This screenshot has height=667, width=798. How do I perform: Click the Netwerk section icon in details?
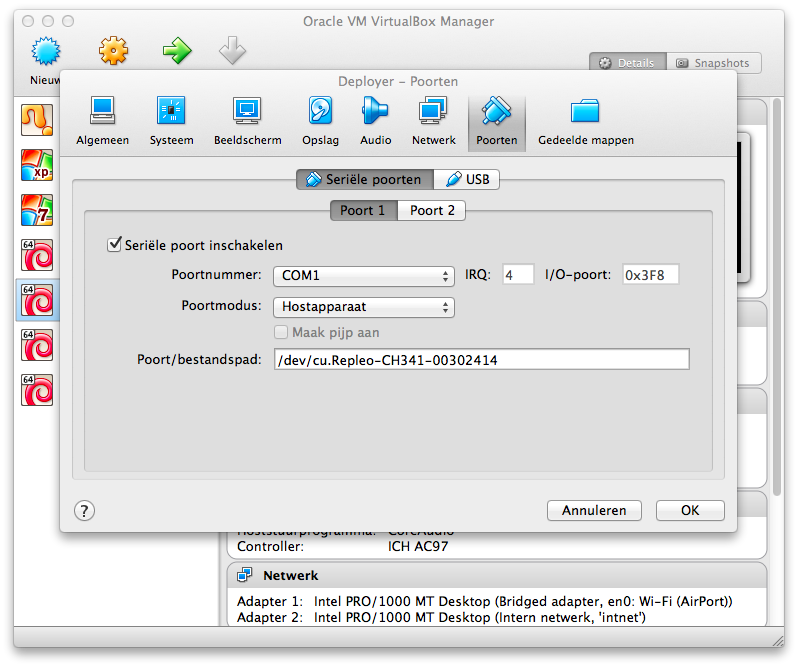coord(244,575)
